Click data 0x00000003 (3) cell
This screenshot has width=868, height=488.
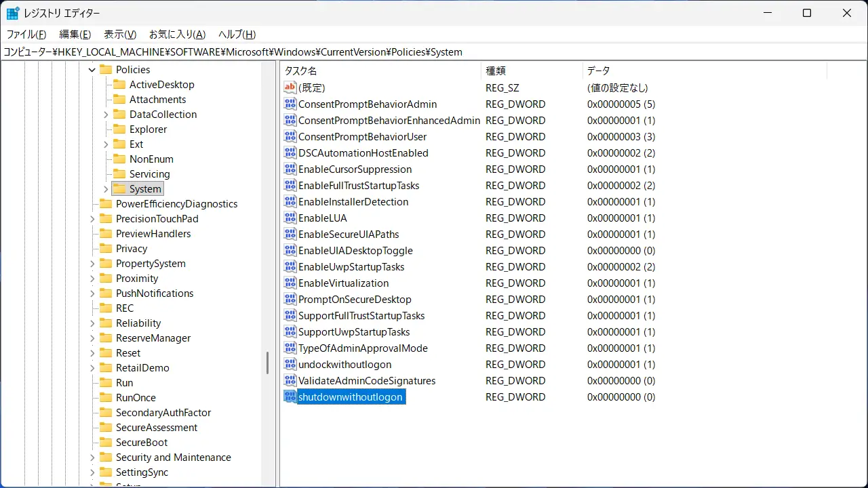pyautogui.click(x=621, y=136)
